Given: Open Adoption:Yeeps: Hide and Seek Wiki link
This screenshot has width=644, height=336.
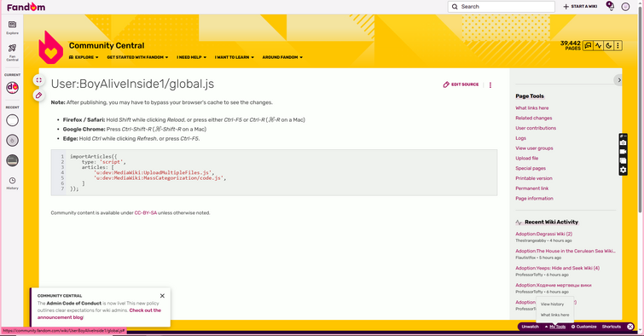Looking at the screenshot, I should click(557, 269).
